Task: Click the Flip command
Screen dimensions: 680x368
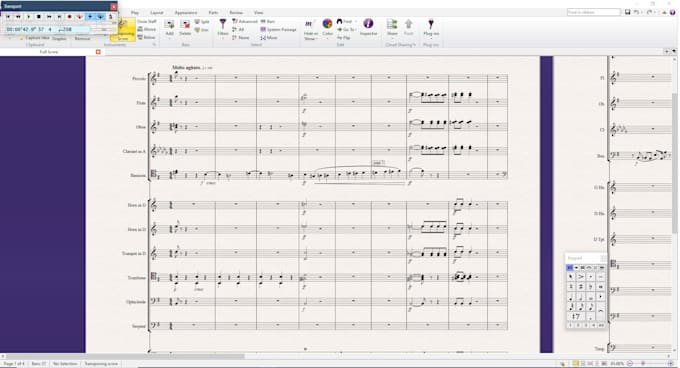Action: pos(343,38)
